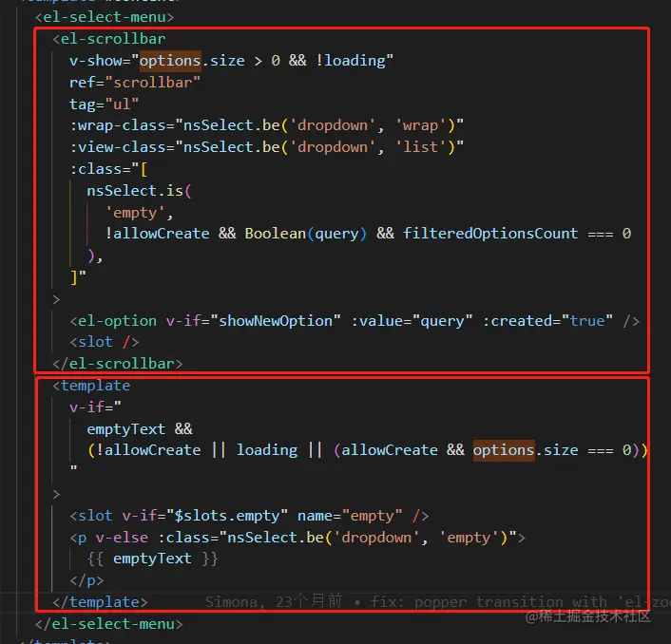
Task: Click the closing el-scrollbar tag
Action: [117, 364]
